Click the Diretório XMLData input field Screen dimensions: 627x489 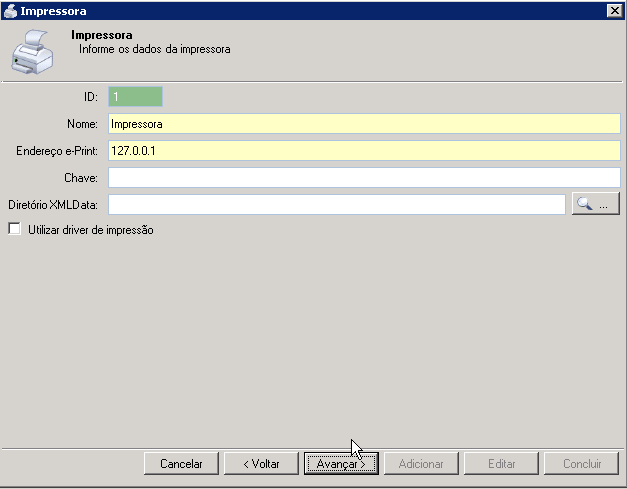pos(337,204)
